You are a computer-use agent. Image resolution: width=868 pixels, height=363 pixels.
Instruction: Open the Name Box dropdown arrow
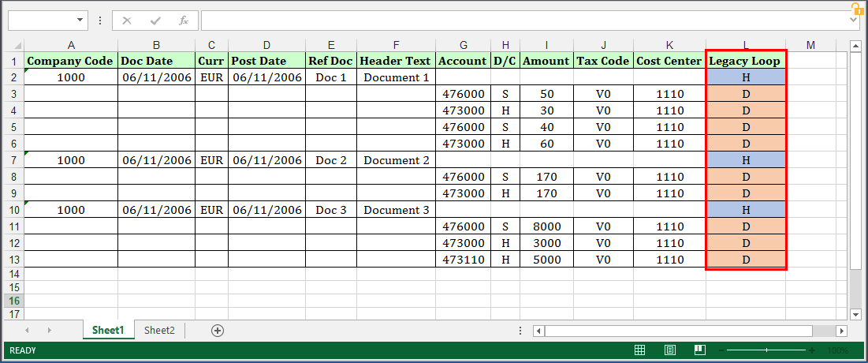[x=80, y=21]
